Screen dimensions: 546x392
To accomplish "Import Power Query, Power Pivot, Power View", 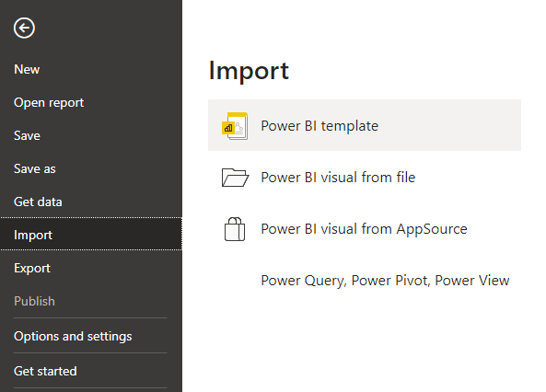I will coord(385,281).
